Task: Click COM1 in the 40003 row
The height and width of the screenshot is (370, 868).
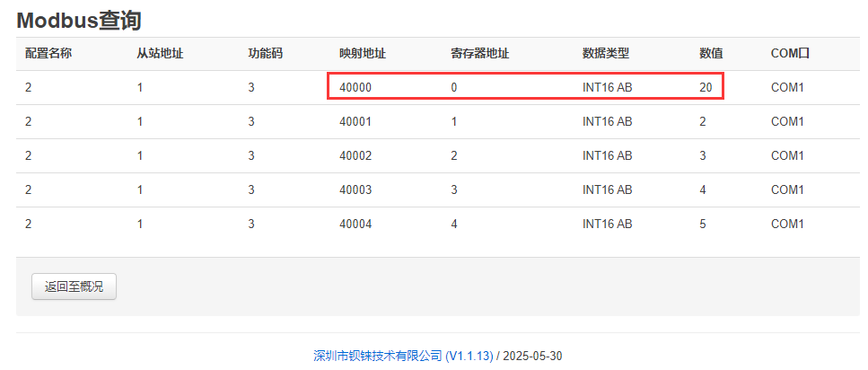Action: tap(787, 190)
